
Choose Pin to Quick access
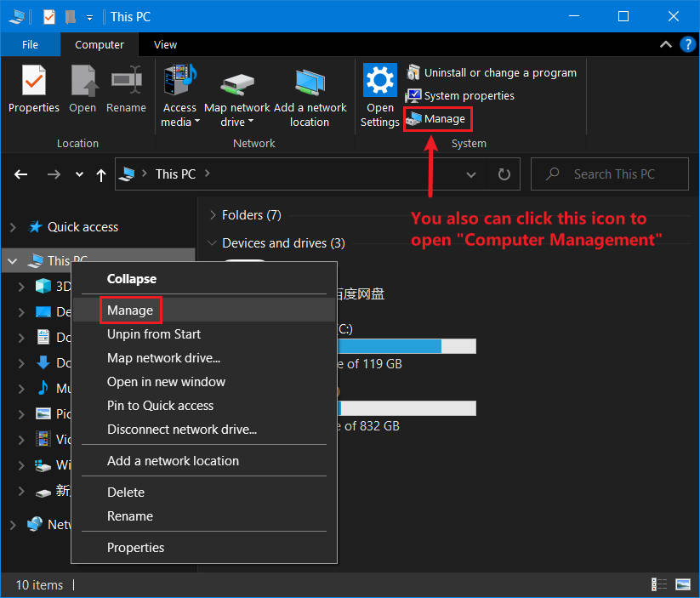pyautogui.click(x=160, y=406)
